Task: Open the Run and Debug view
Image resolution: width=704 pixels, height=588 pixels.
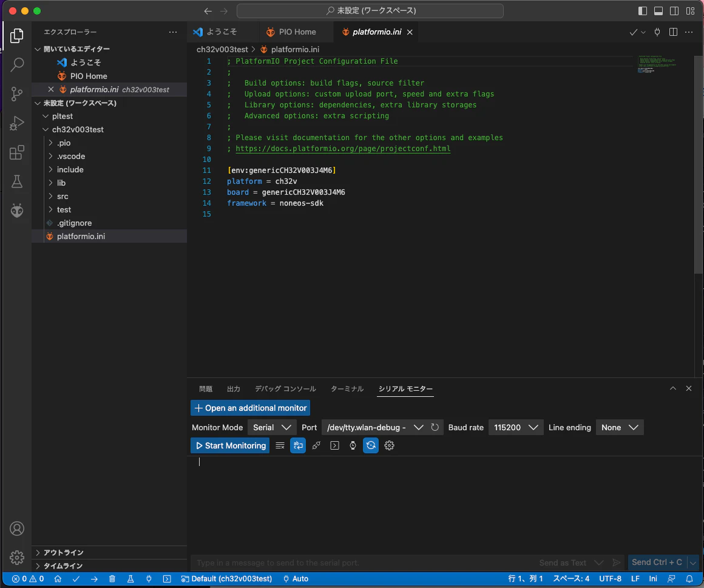Action: 17,123
